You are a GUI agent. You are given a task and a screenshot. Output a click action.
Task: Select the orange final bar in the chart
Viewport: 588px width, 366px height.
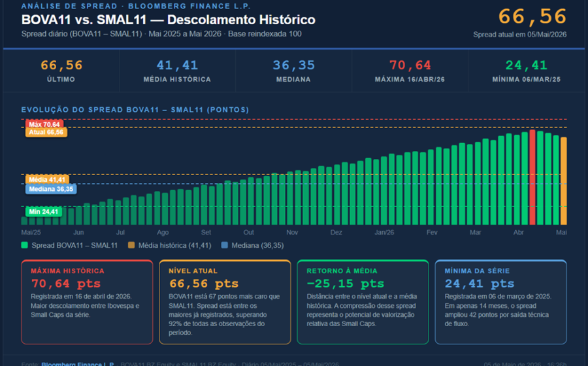(x=563, y=181)
